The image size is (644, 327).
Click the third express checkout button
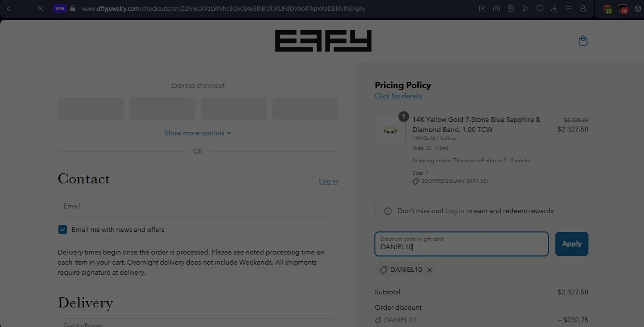tap(234, 109)
